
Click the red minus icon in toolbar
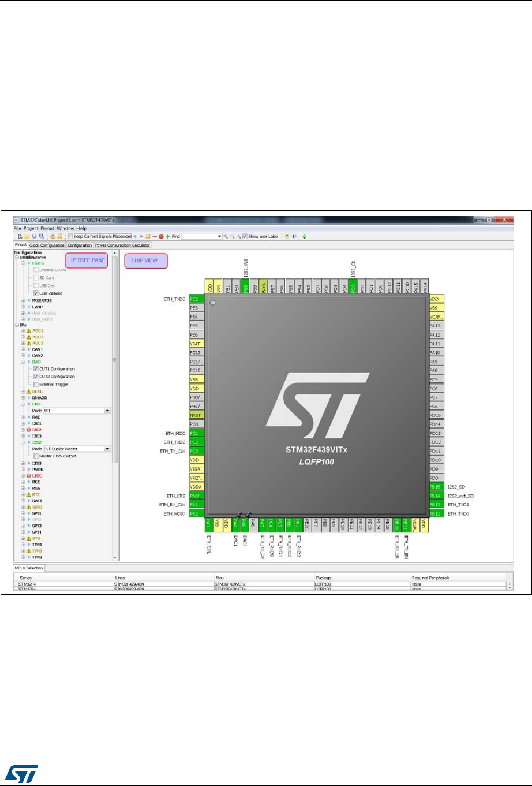tap(155, 236)
